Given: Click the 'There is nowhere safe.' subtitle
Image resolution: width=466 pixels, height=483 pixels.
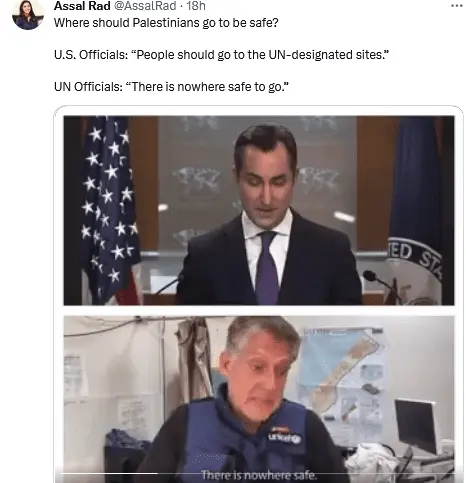Looking at the screenshot, I should [259, 474].
